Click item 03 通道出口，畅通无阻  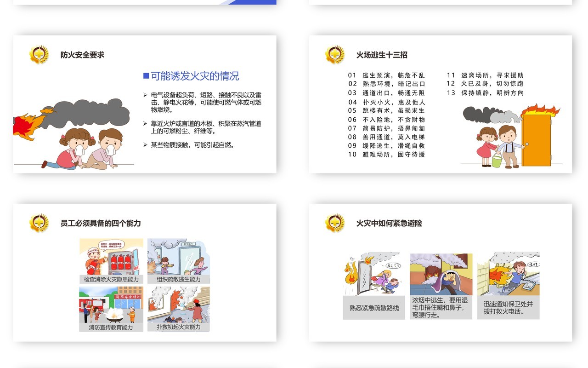coord(386,93)
